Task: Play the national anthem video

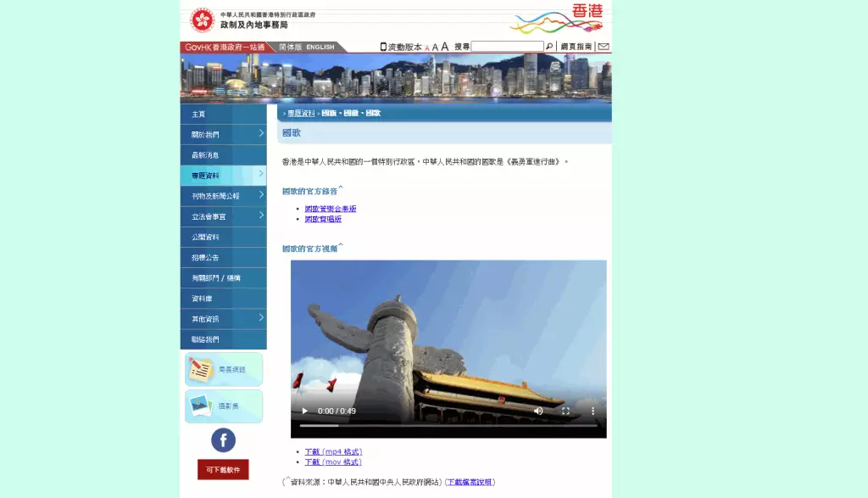Action: (305, 411)
